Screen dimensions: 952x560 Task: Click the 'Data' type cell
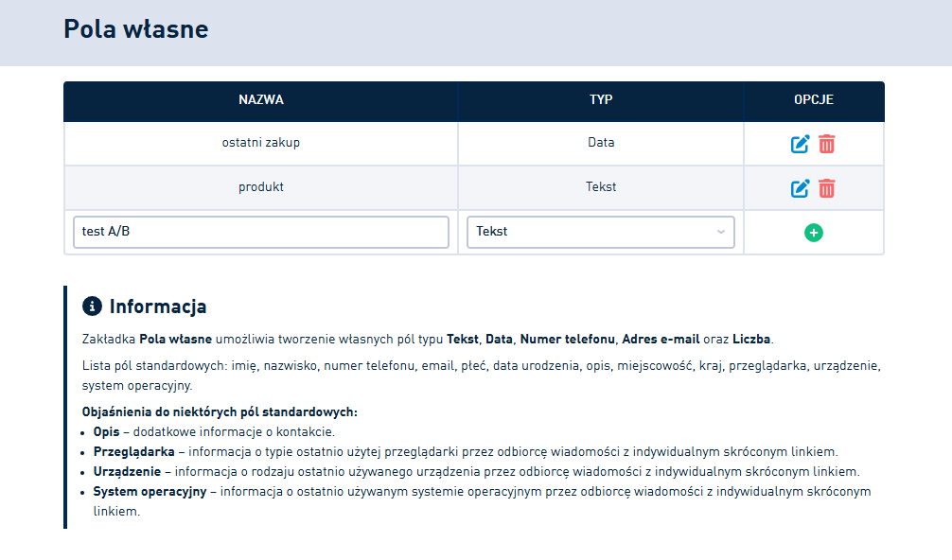click(x=601, y=143)
